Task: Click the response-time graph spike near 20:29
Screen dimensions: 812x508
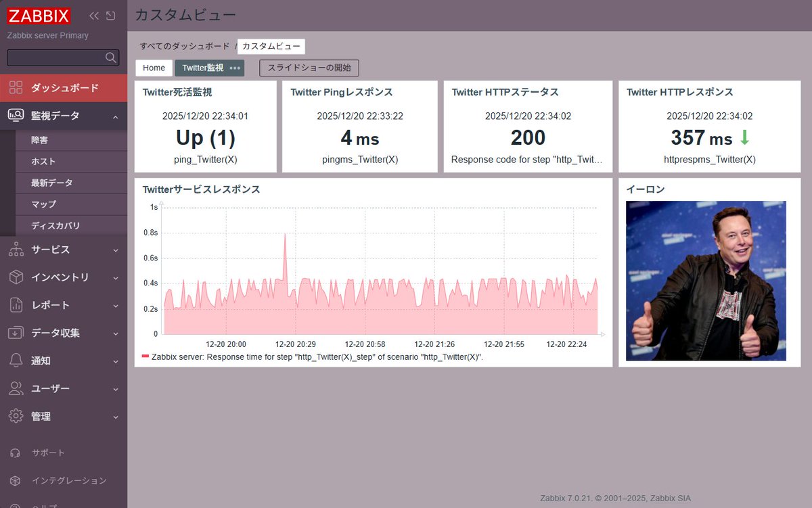Action: pos(285,235)
